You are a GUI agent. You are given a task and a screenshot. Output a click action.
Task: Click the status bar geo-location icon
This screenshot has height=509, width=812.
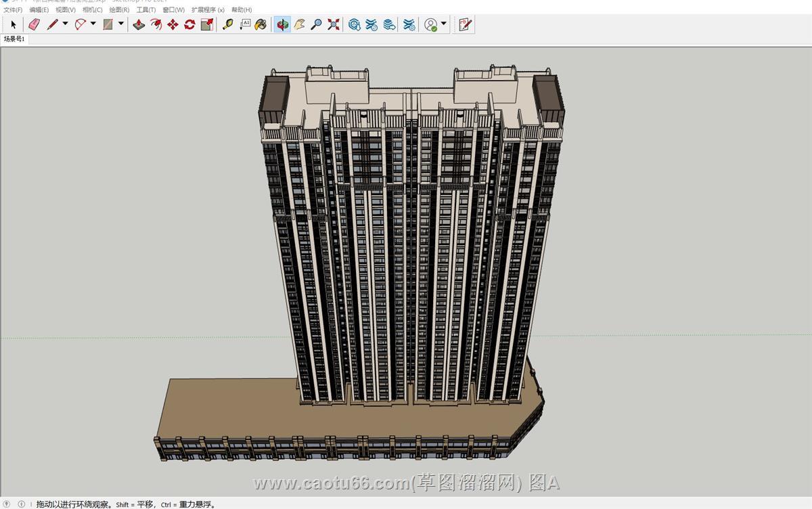[6, 504]
